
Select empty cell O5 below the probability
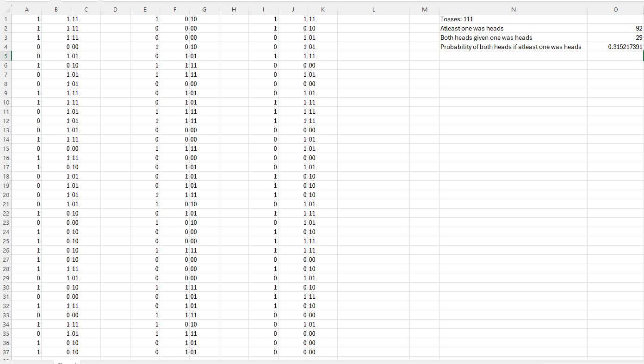pos(615,56)
